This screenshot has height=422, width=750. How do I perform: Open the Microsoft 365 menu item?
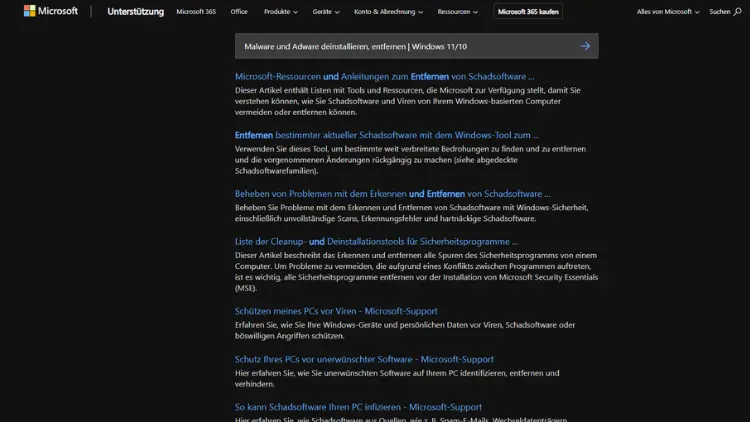(x=196, y=11)
